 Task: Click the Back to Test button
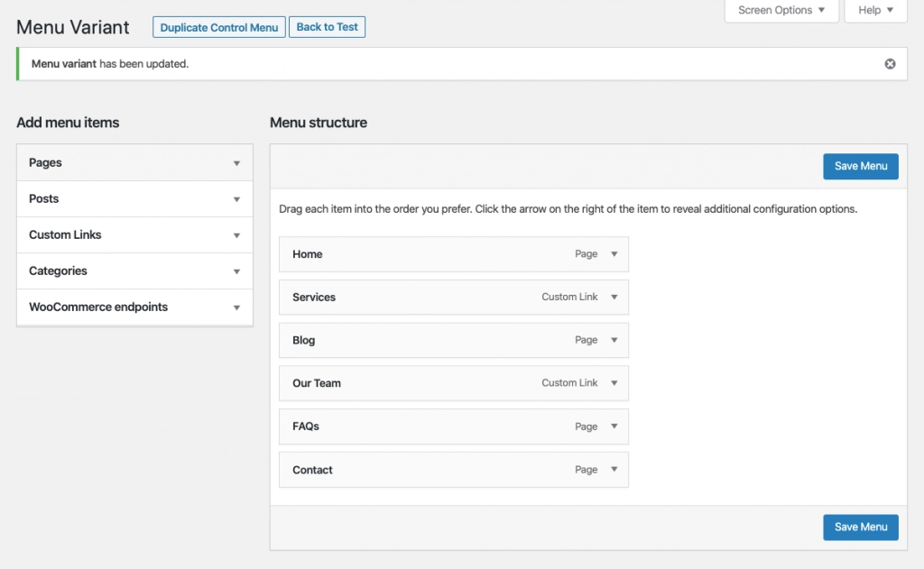(327, 27)
